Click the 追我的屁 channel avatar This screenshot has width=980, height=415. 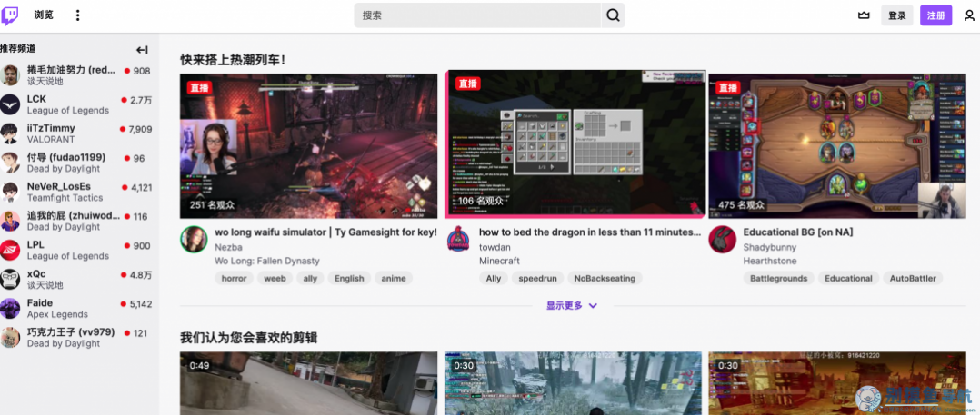coord(10,221)
